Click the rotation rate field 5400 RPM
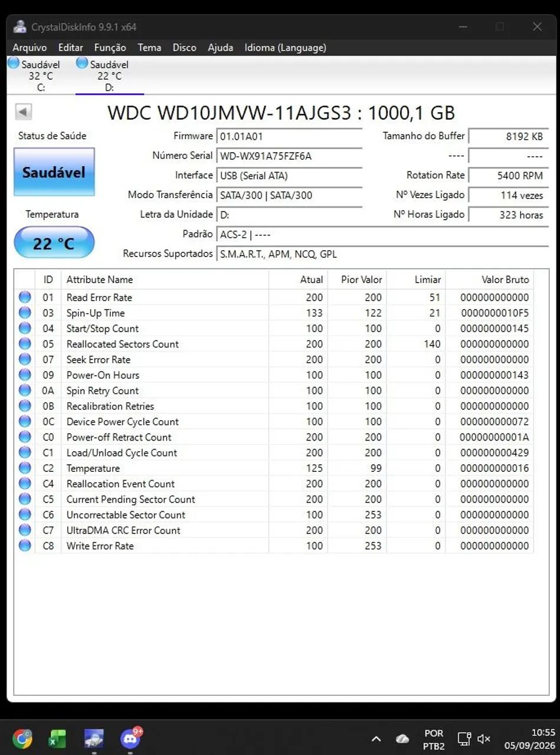This screenshot has width=560, height=755. pos(509,176)
